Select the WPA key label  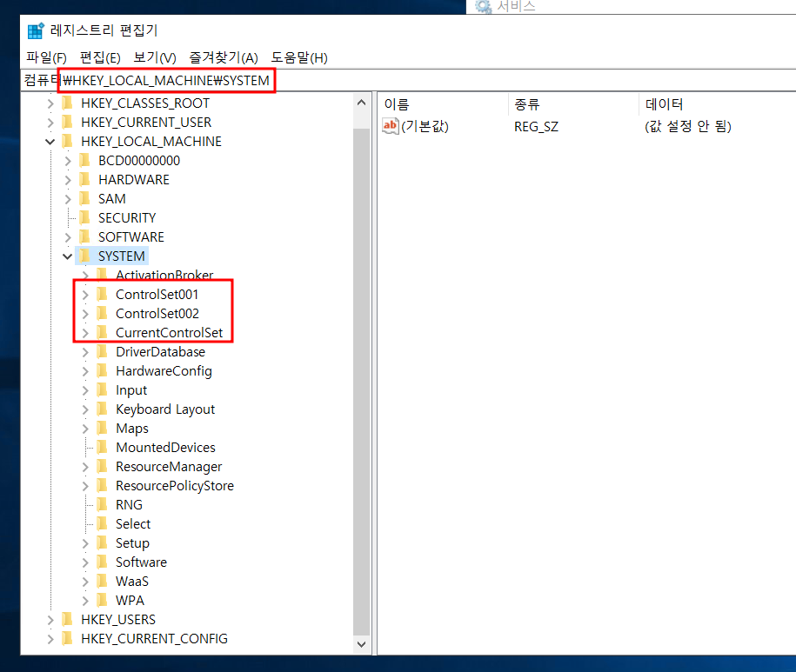pyautogui.click(x=130, y=601)
